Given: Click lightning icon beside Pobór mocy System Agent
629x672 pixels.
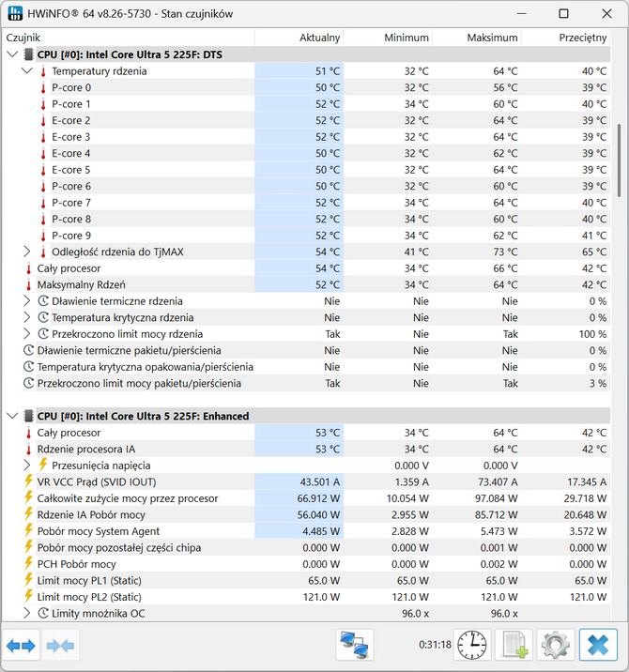Looking at the screenshot, I should (x=28, y=530).
